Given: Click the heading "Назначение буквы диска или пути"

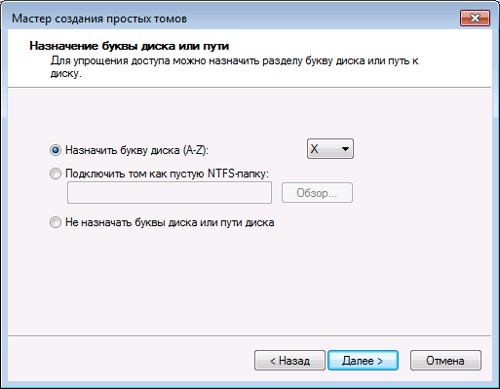Looking at the screenshot, I should (x=129, y=46).
